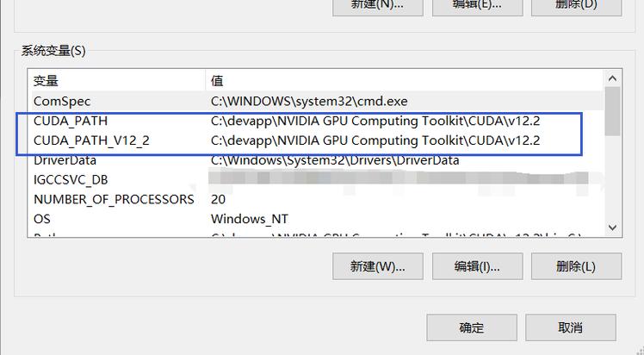Select the NUMBER_OF_PROCESSORS variable
Screen dimensions: 644x355
click(x=114, y=199)
